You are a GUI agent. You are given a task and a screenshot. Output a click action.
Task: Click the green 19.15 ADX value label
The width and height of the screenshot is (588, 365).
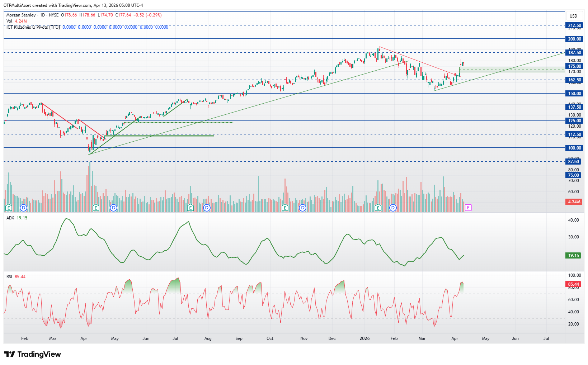573,256
